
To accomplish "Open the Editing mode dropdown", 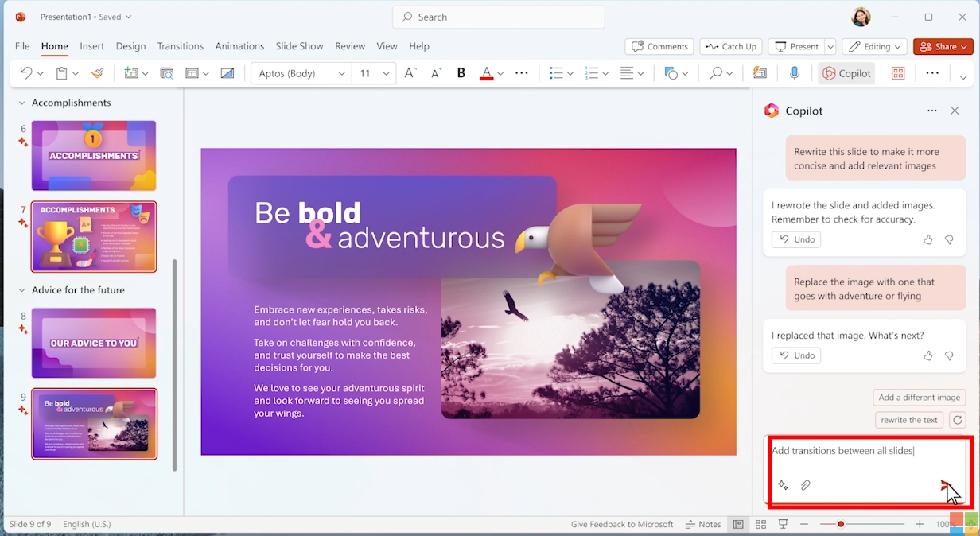I will tap(875, 46).
